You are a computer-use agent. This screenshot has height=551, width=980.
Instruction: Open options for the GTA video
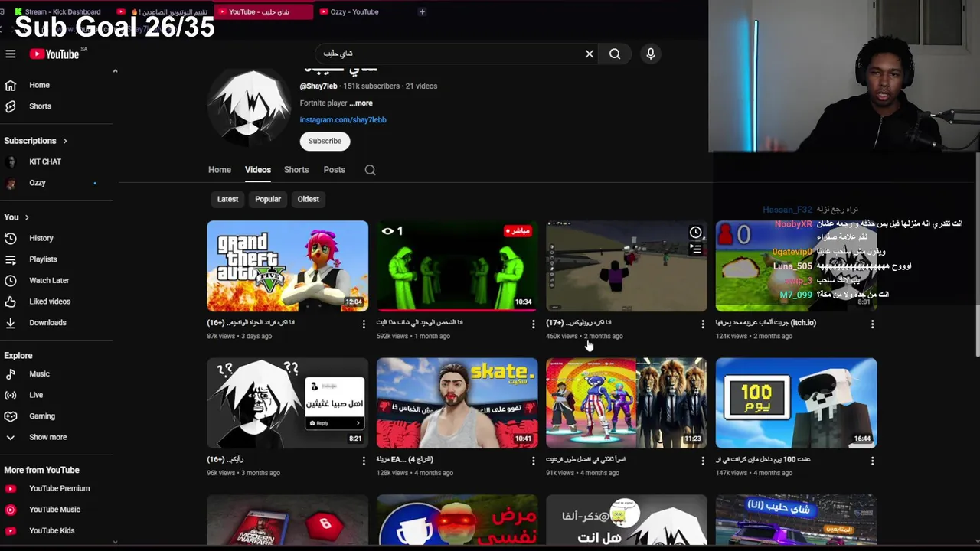pos(364,324)
